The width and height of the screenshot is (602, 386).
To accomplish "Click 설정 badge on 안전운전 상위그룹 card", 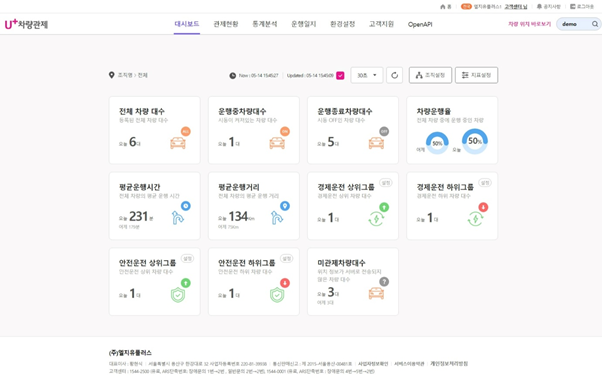I will coord(187,258).
